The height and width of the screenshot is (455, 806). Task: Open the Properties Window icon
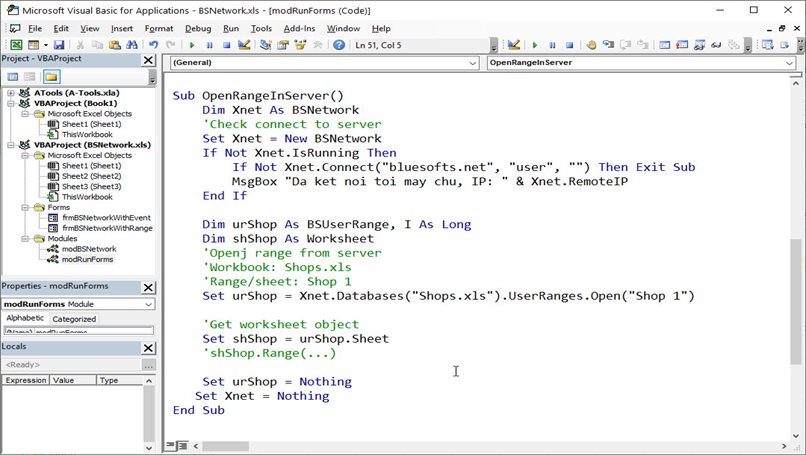click(283, 45)
